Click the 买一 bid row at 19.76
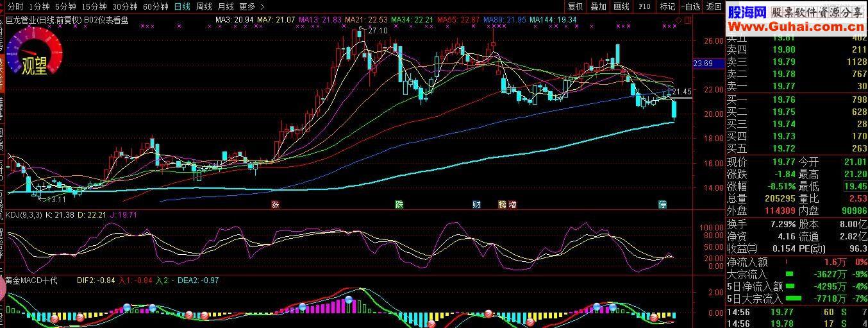Screen dimensions: 868x328 point(797,99)
